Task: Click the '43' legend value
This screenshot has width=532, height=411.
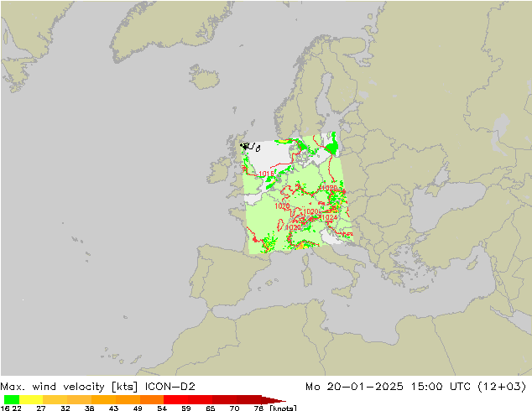Action: 113,408
